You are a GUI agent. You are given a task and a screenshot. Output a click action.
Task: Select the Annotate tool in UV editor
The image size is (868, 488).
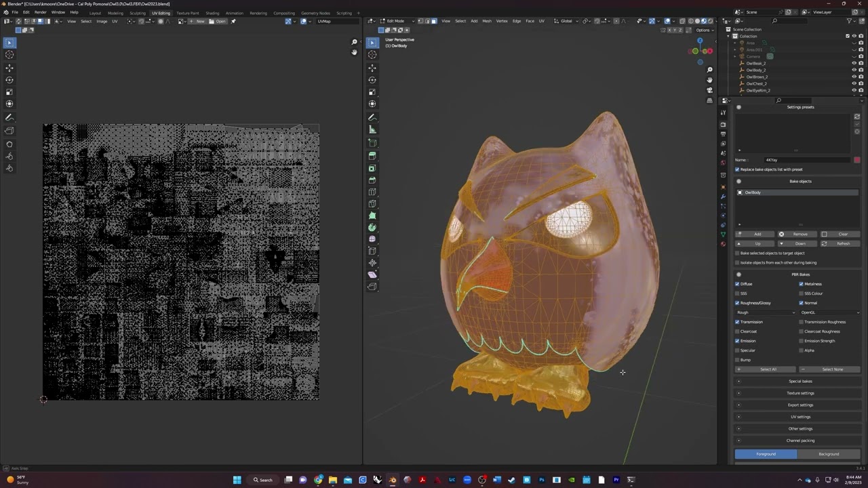[x=9, y=118]
